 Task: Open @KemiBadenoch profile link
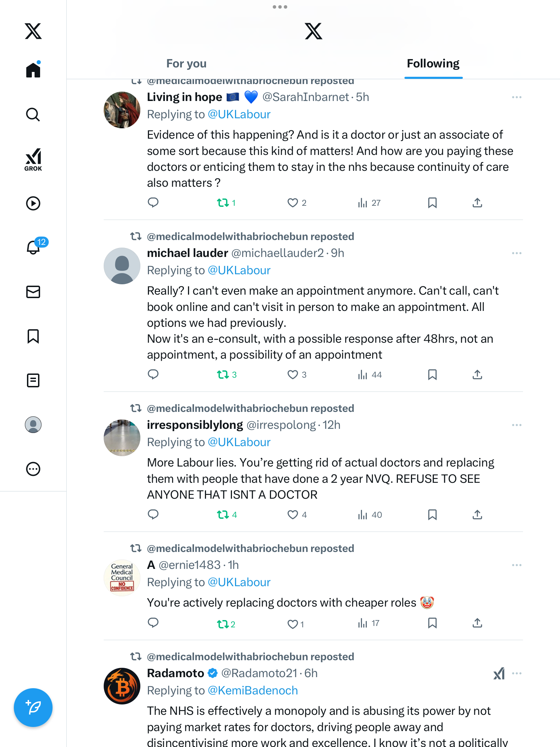click(x=253, y=690)
